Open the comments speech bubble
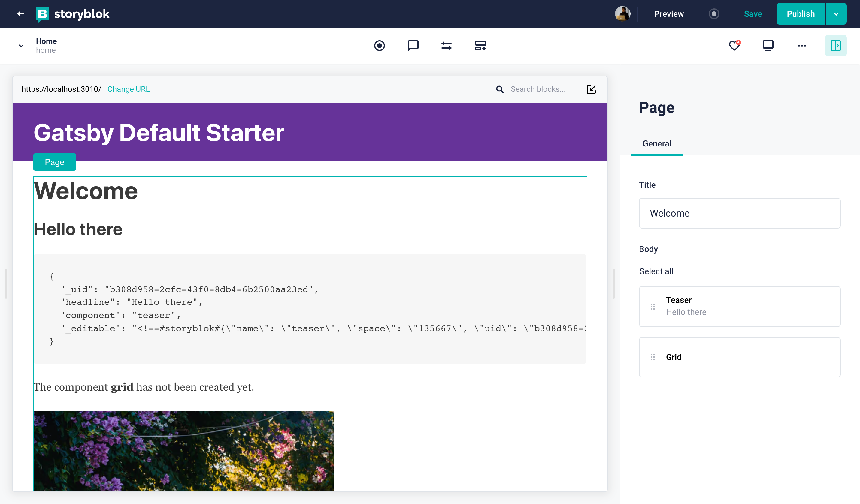Image resolution: width=860 pixels, height=504 pixels. click(x=413, y=45)
